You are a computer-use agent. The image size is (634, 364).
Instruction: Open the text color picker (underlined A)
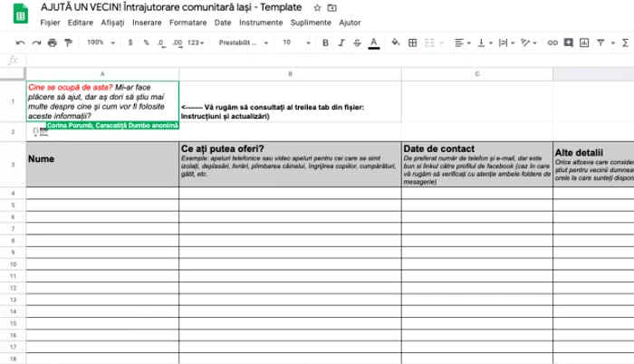click(x=373, y=43)
